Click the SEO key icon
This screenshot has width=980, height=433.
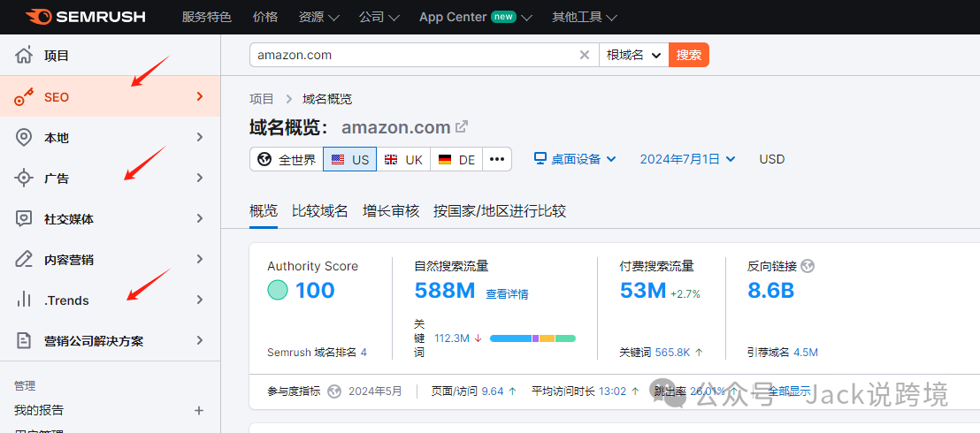[24, 97]
